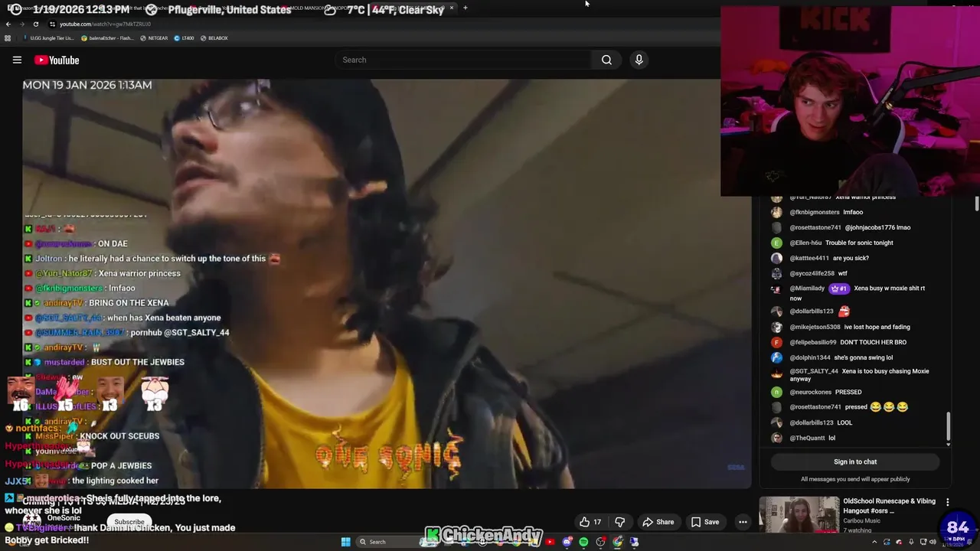Open a new browser tab
The height and width of the screenshot is (551, 980).
coord(465,8)
